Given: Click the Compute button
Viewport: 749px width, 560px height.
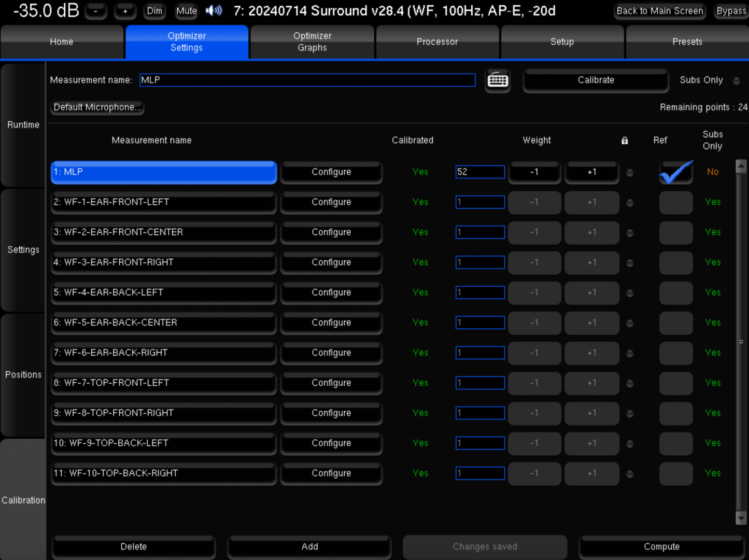Looking at the screenshot, I should coord(661,547).
